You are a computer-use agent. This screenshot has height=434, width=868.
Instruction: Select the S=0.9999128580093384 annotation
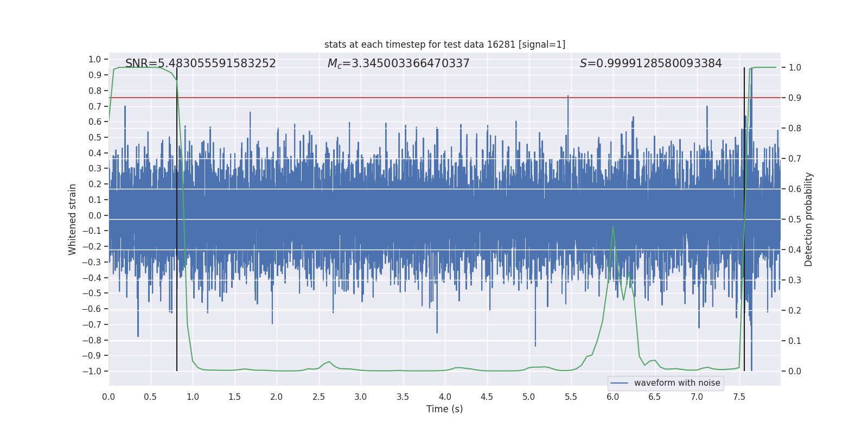point(651,63)
